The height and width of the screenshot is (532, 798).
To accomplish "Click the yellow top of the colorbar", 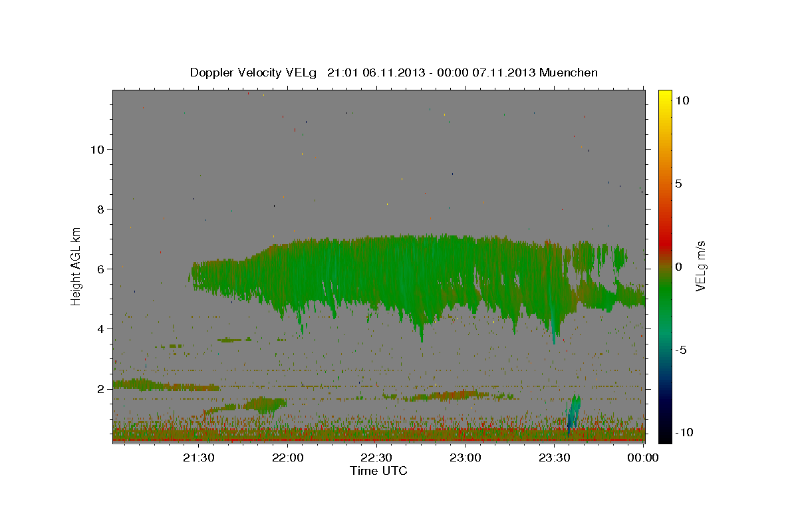I will (x=664, y=96).
